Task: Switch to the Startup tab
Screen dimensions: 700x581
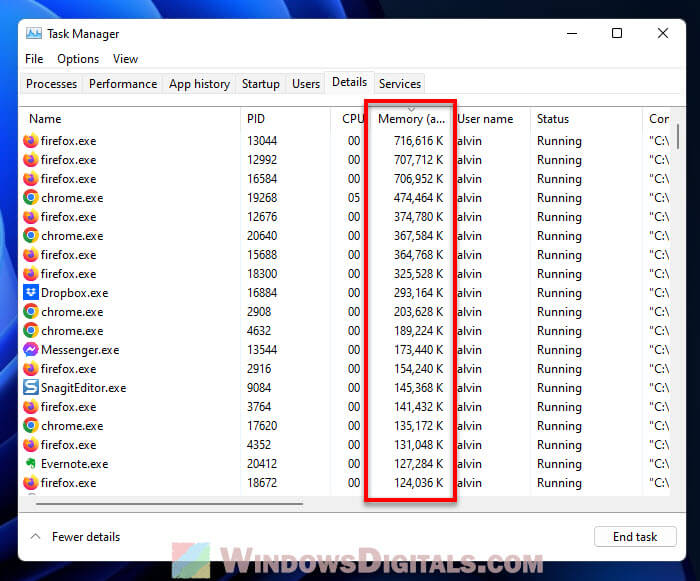Action: pyautogui.click(x=261, y=84)
